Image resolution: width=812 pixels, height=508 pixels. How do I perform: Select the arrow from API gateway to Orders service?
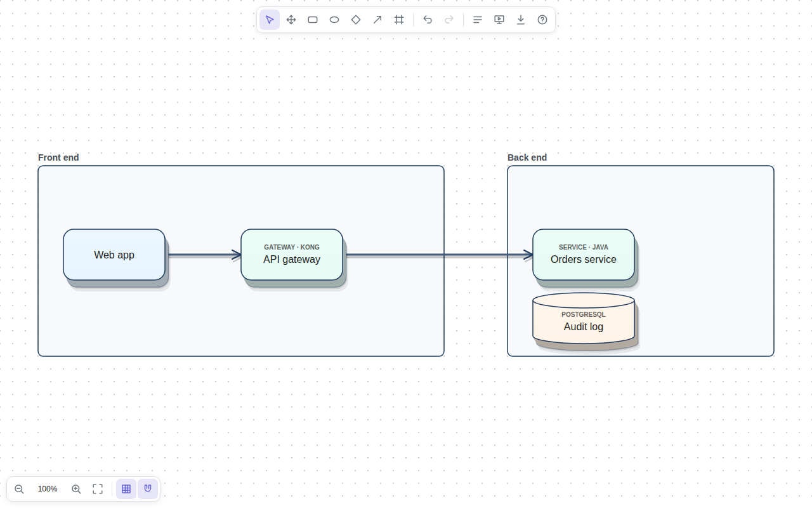tap(438, 255)
